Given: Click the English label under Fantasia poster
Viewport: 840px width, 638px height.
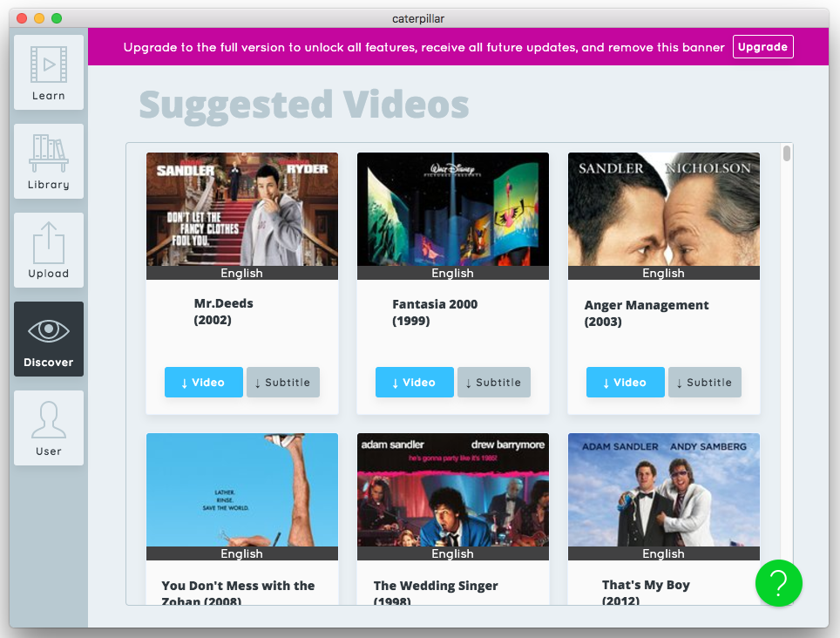Looking at the screenshot, I should tap(453, 273).
